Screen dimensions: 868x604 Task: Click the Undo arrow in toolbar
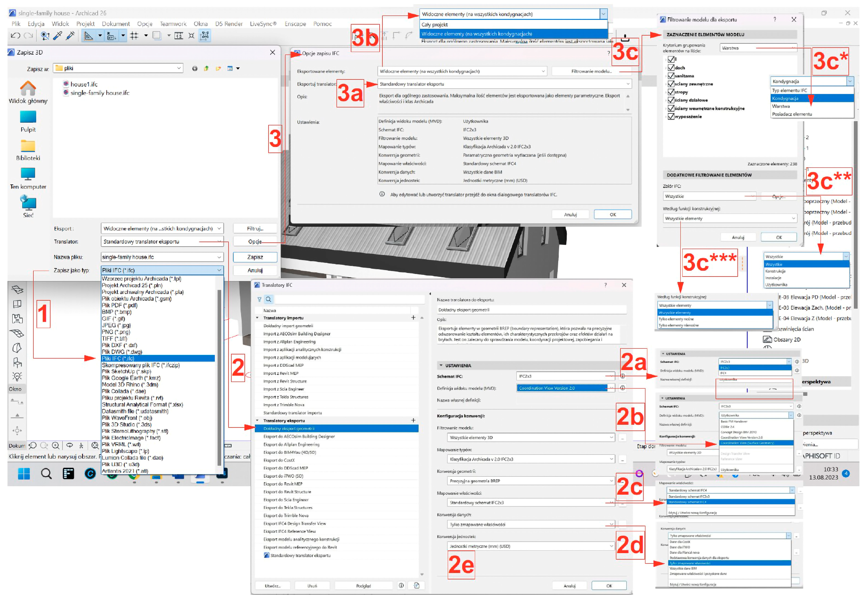click(x=15, y=36)
